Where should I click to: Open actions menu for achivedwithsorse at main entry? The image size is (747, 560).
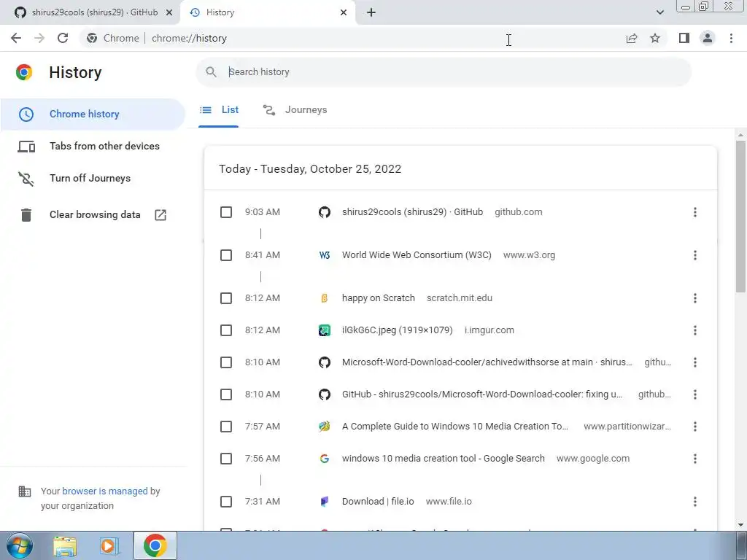pyautogui.click(x=695, y=362)
